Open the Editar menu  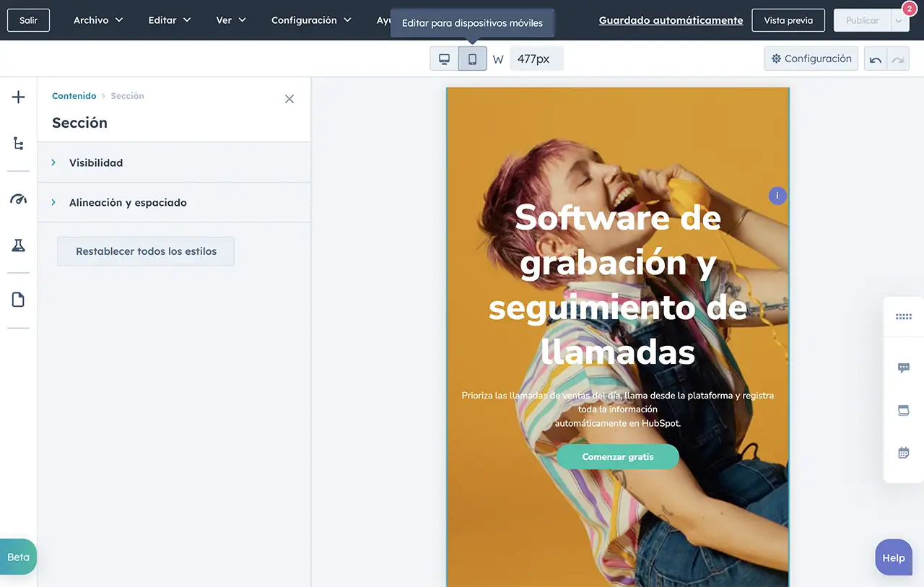(170, 20)
